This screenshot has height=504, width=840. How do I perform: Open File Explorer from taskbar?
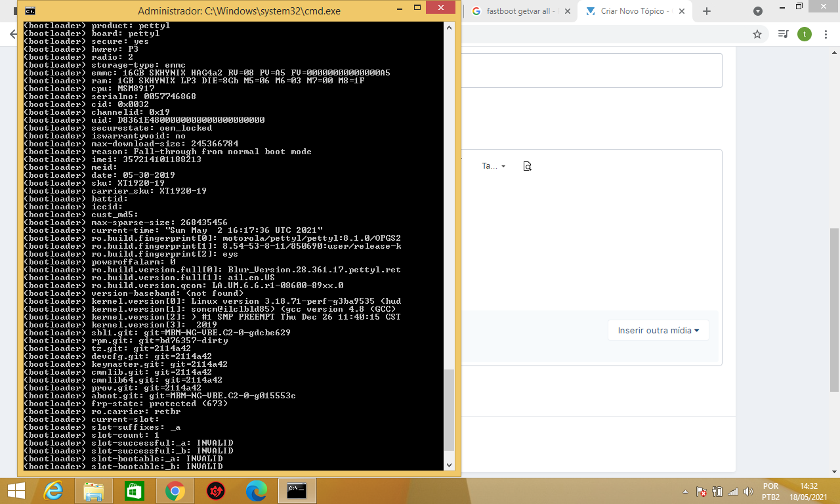coord(94,490)
